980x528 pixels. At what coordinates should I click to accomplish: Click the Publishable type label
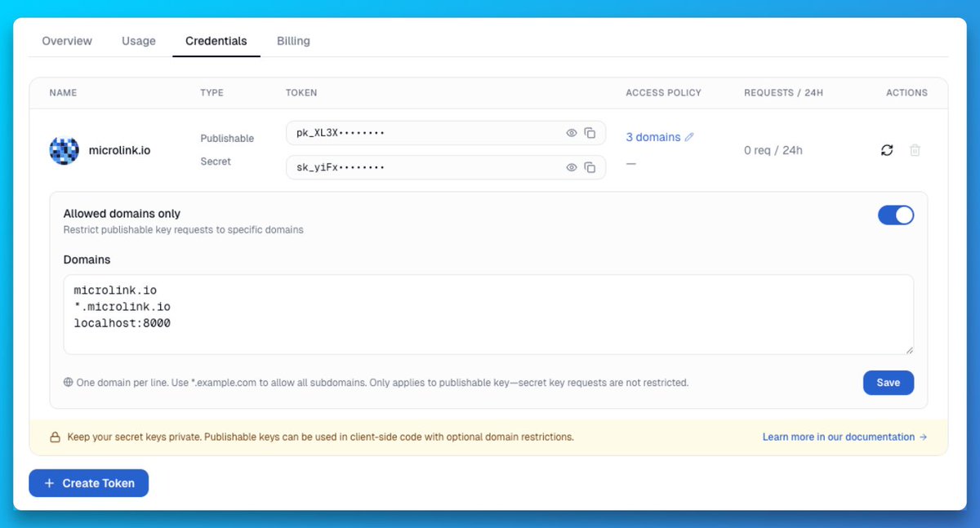click(x=228, y=138)
